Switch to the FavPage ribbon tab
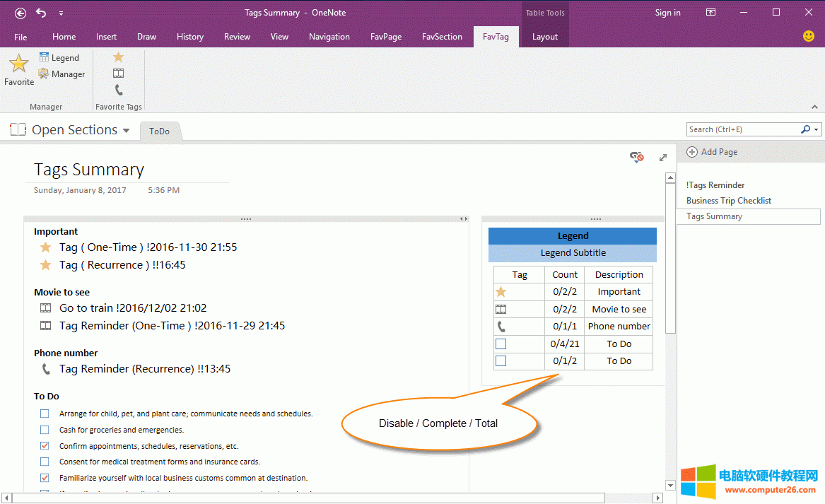 tap(385, 37)
